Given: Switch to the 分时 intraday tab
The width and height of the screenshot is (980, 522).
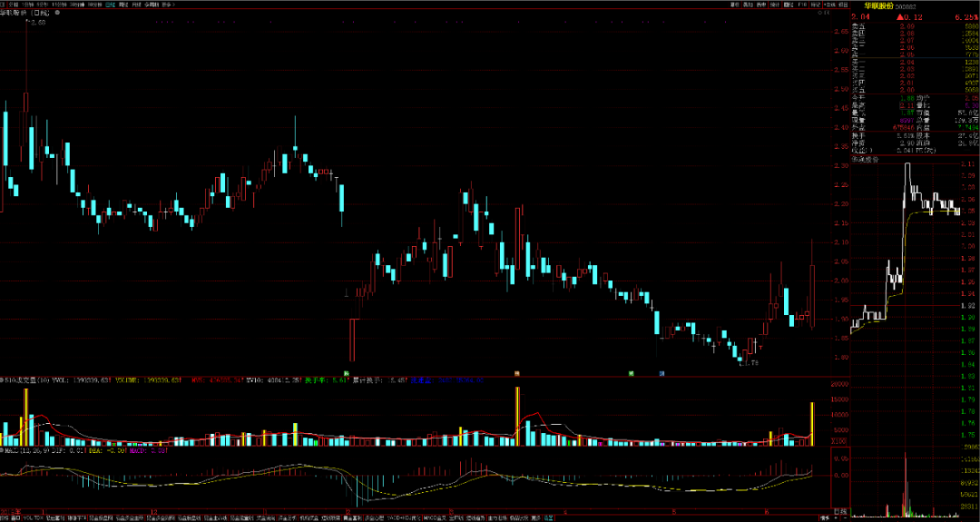Looking at the screenshot, I should (13, 5).
